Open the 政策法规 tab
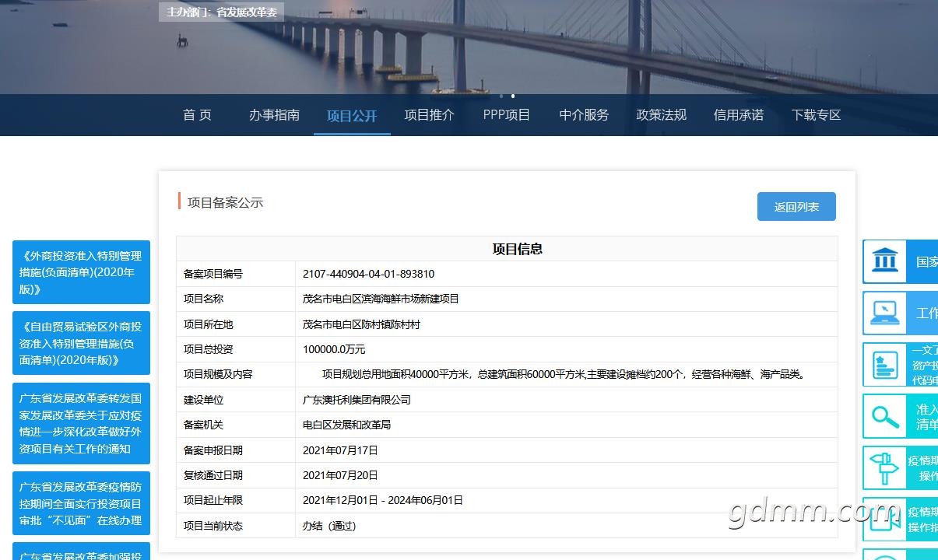The image size is (938, 560). pyautogui.click(x=661, y=115)
